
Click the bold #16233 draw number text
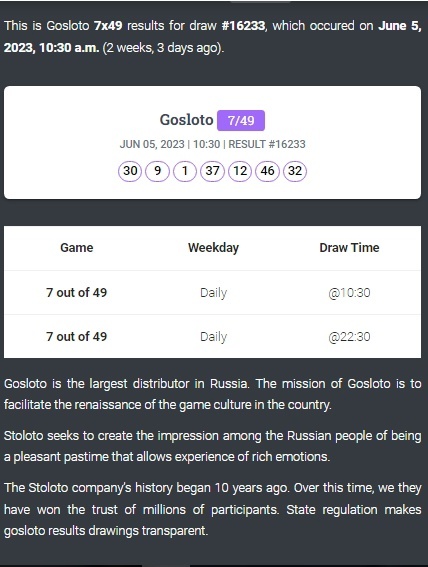[x=243, y=26]
